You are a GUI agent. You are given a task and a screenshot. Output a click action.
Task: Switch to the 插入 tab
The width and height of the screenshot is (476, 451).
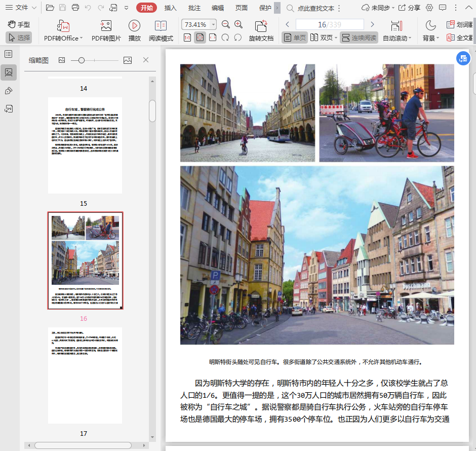click(171, 8)
